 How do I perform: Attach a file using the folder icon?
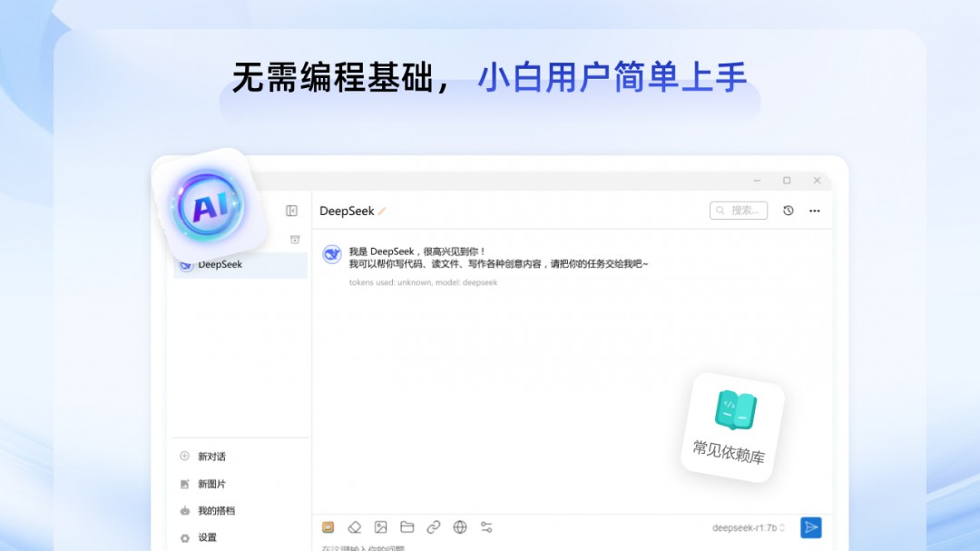407,527
